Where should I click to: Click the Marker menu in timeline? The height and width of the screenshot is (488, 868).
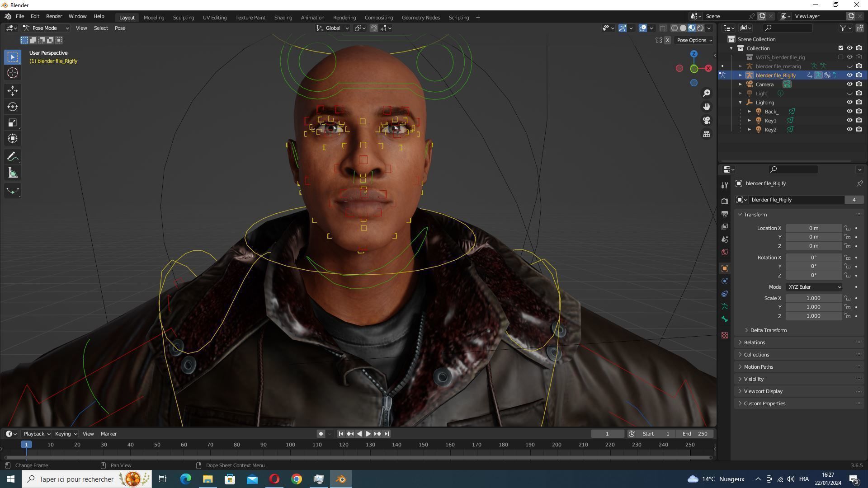coord(108,434)
